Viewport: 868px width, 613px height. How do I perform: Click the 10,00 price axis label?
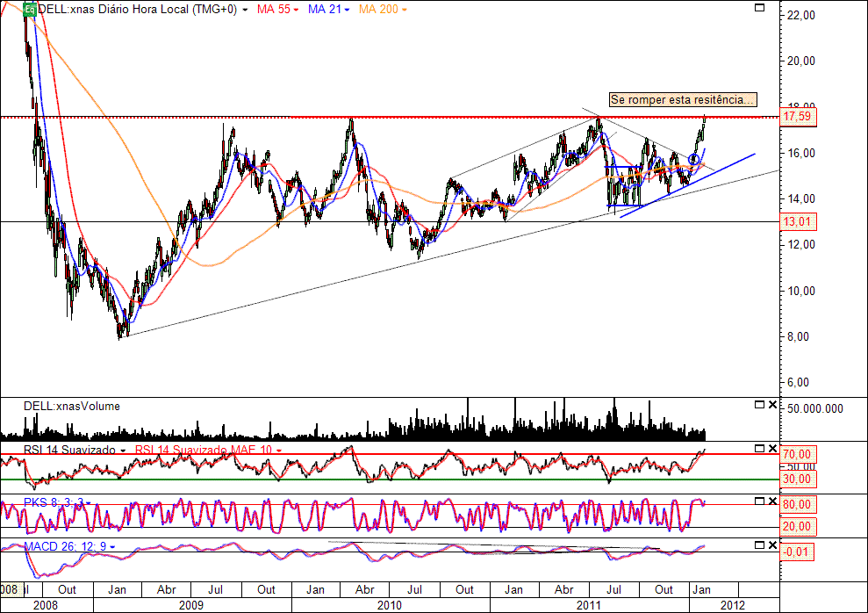801,291
